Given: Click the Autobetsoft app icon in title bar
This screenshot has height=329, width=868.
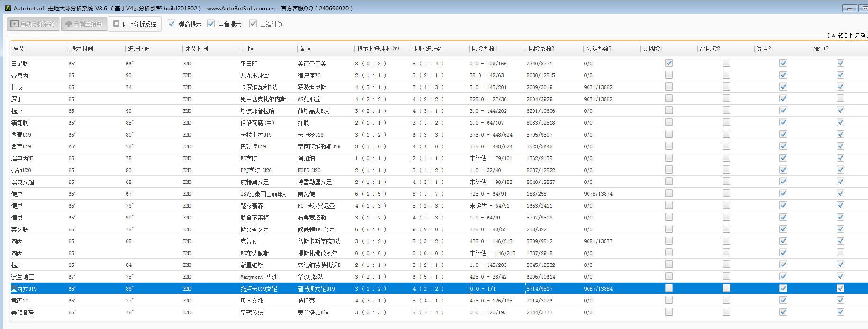Looking at the screenshot, I should [x=8, y=8].
